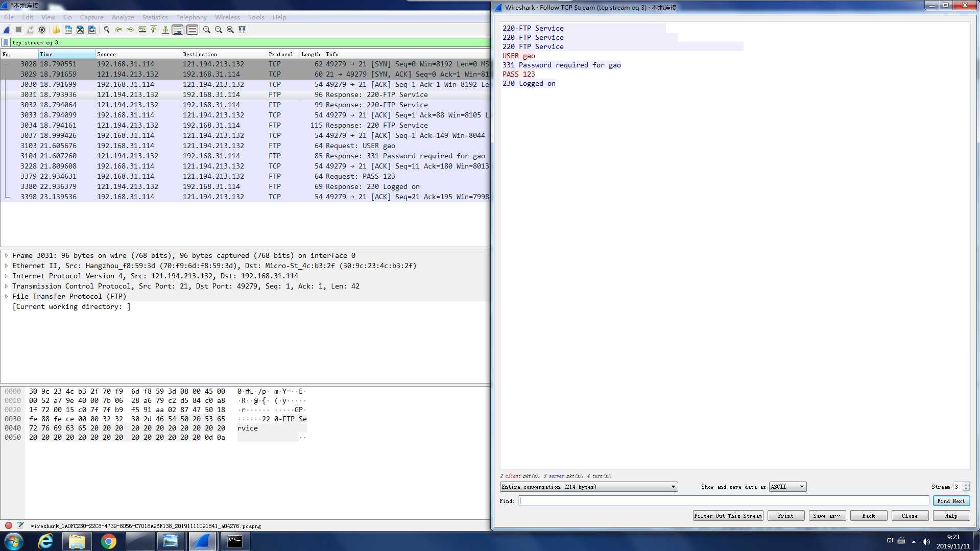Open the Edit menu
This screenshot has height=551, width=980.
pos(28,17)
